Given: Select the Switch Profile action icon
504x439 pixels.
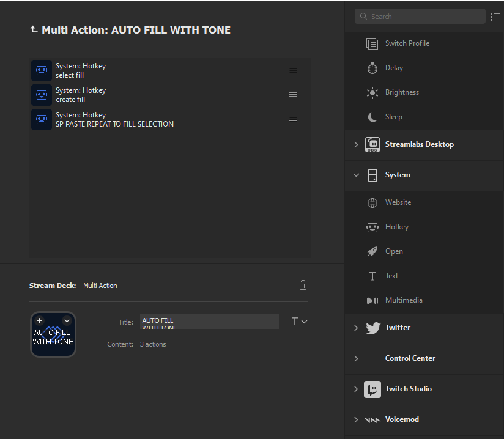Looking at the screenshot, I should point(372,43).
